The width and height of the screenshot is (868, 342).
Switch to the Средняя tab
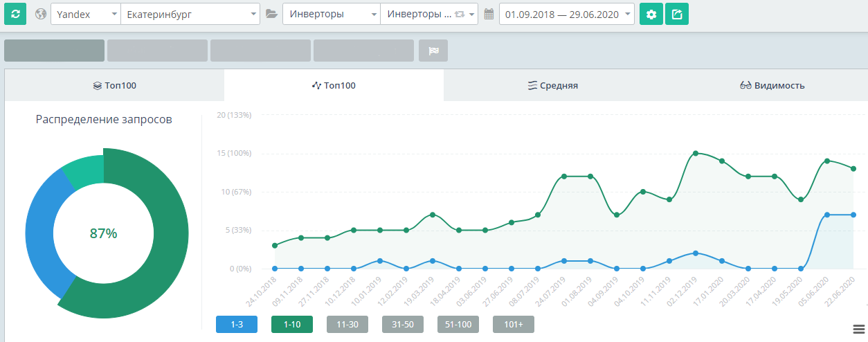click(x=552, y=86)
